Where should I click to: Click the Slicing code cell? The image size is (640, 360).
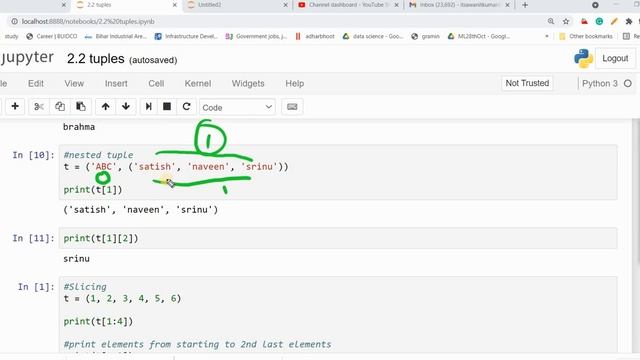pyautogui.click(x=338, y=314)
